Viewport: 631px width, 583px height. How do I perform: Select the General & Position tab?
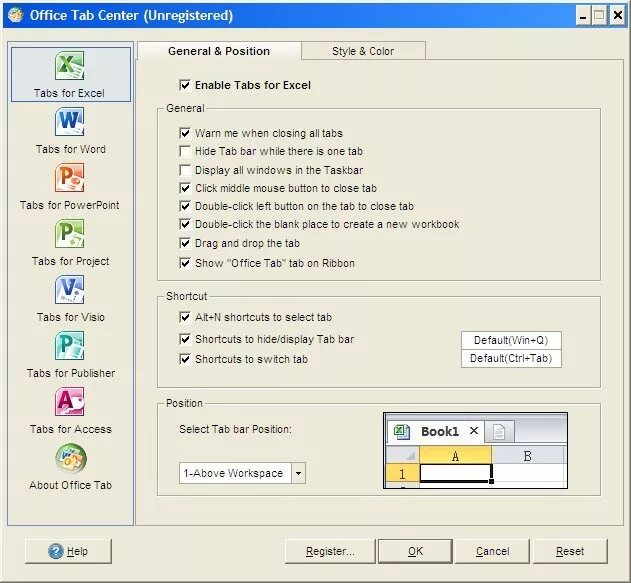[219, 51]
